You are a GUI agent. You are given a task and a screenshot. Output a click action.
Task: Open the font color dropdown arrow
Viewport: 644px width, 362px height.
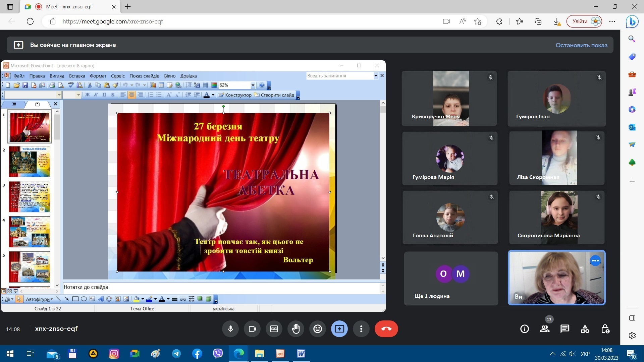[x=213, y=95]
